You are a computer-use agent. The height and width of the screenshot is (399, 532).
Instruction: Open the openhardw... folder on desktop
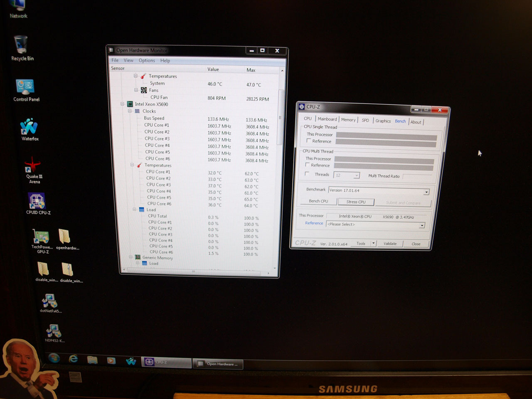click(x=67, y=240)
